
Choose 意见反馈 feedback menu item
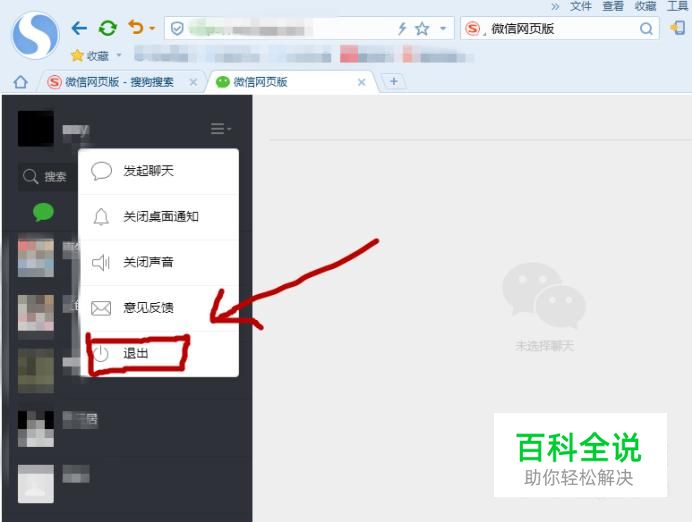[159, 308]
